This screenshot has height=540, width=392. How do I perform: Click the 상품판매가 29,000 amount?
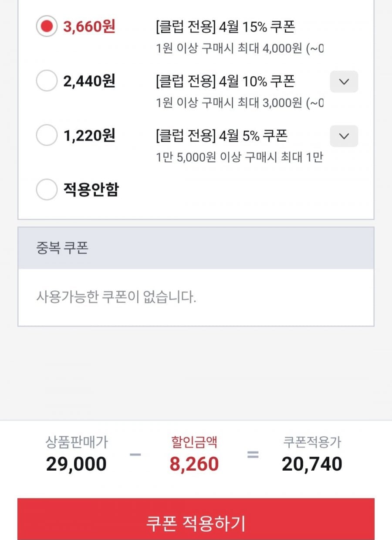click(x=76, y=464)
